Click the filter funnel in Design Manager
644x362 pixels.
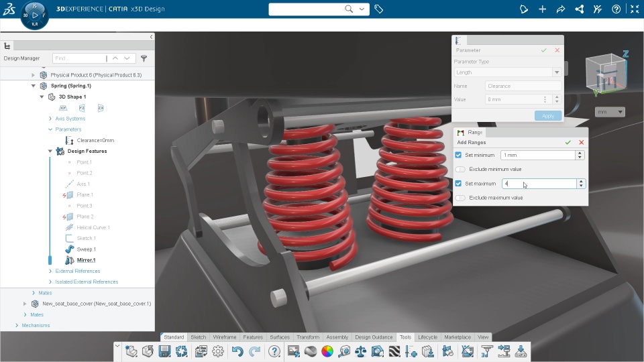point(144,58)
